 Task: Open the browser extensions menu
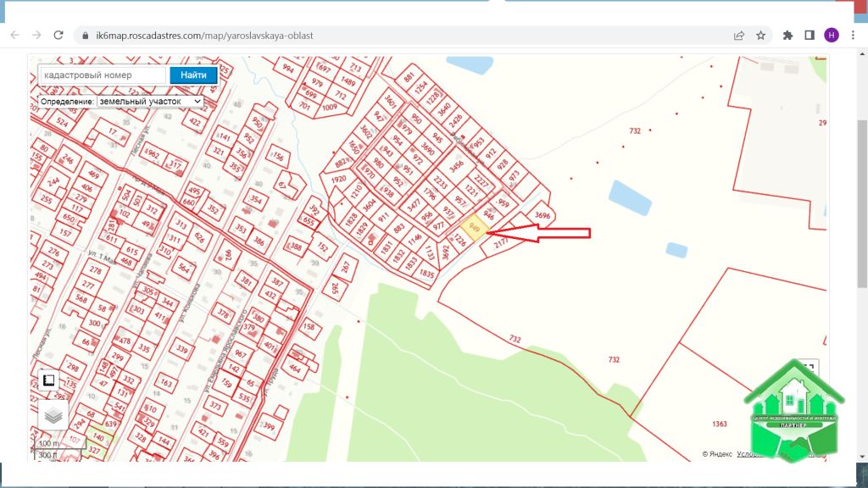pyautogui.click(x=787, y=35)
